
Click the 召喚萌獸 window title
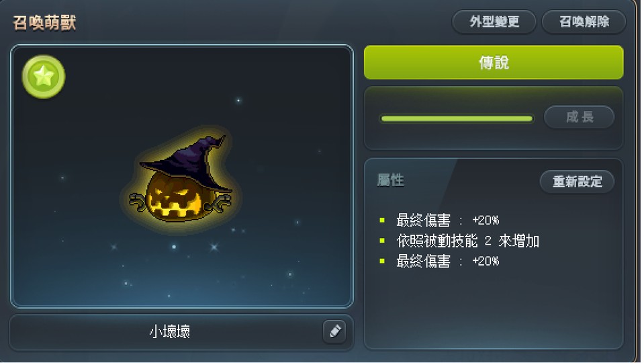click(x=44, y=23)
